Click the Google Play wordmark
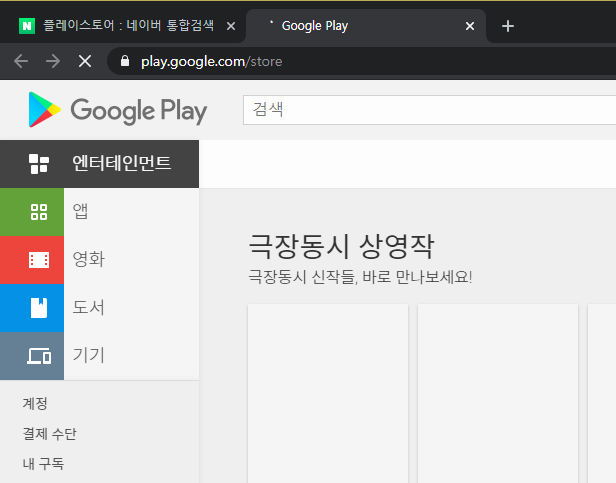The width and height of the screenshot is (616, 483). 139,111
